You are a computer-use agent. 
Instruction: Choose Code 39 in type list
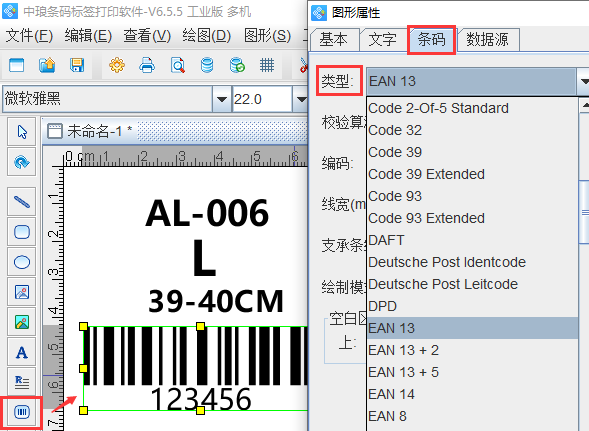click(x=472, y=152)
